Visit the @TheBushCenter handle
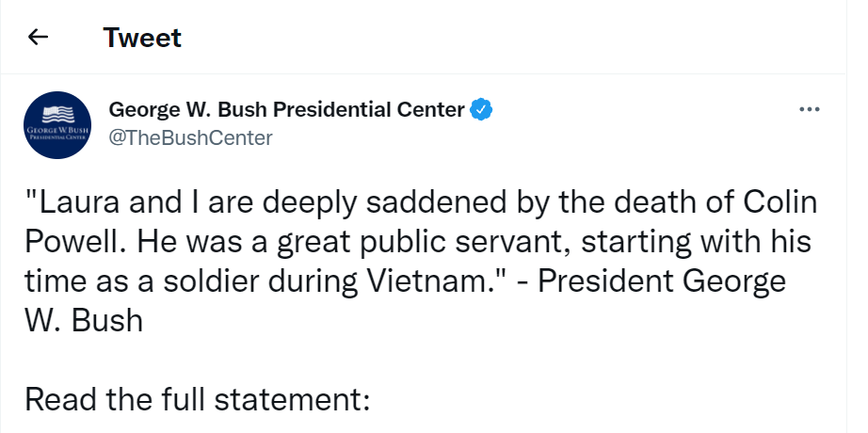This screenshot has width=868, height=433. point(191,137)
